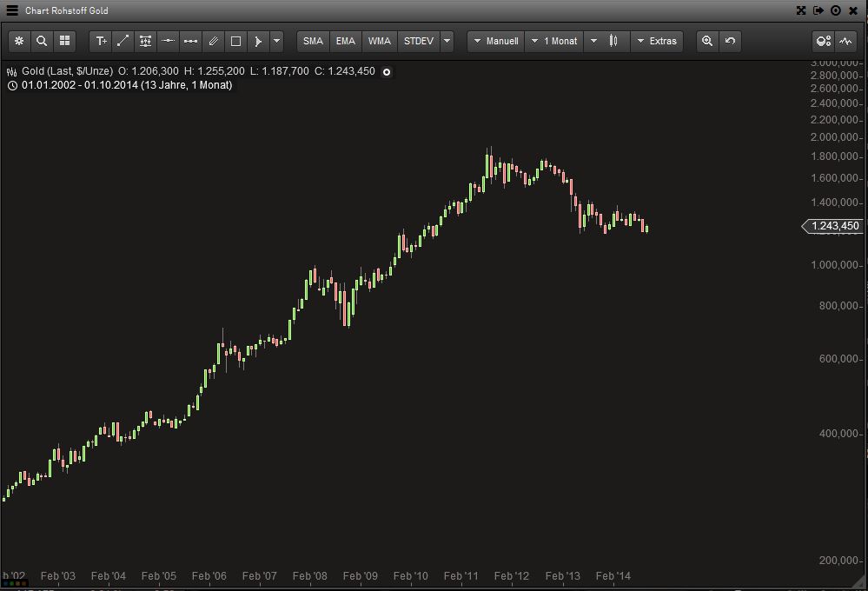Viewport: 868px width, 591px height.
Task: Click the Feb '03 time axis label
Action: 58,576
